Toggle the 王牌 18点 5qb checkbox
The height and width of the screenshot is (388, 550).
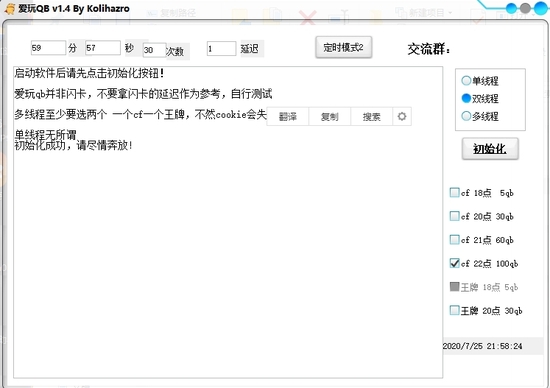(x=455, y=287)
